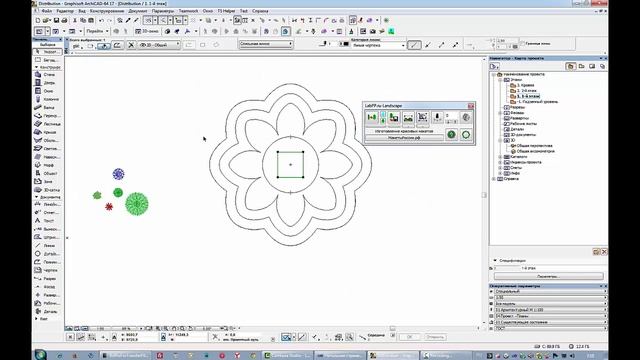The image size is (640, 360).
Task: Expand the 'Еще' toolbox section
Action: coord(36,319)
